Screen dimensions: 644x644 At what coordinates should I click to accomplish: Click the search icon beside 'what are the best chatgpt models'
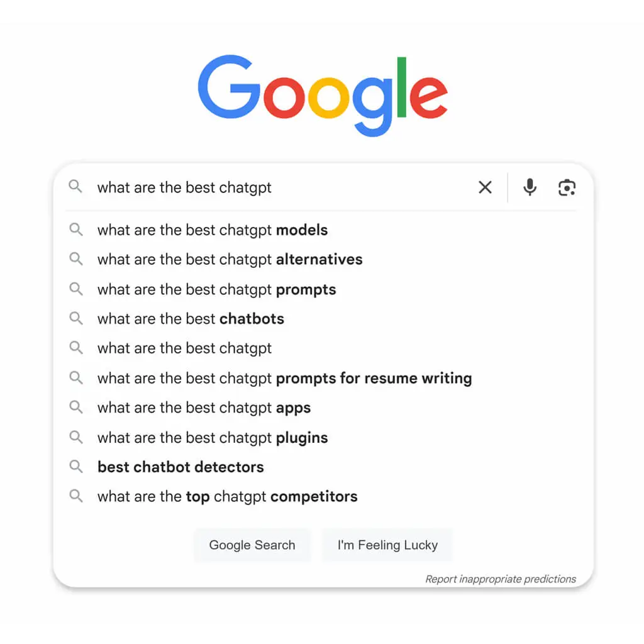[76, 230]
